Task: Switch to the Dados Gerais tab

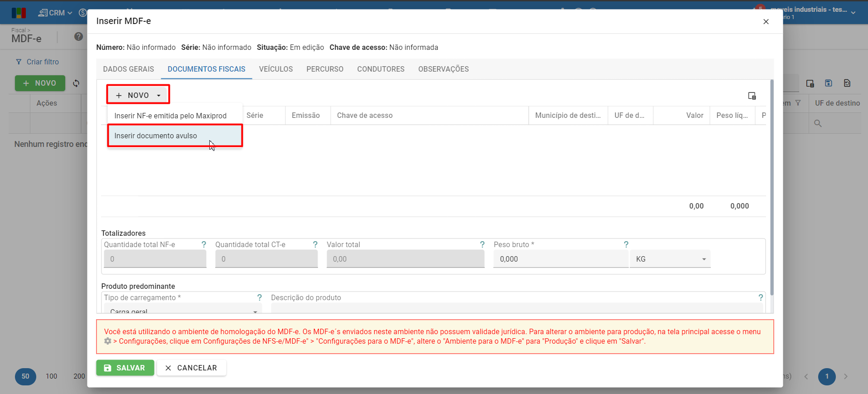Action: [129, 69]
